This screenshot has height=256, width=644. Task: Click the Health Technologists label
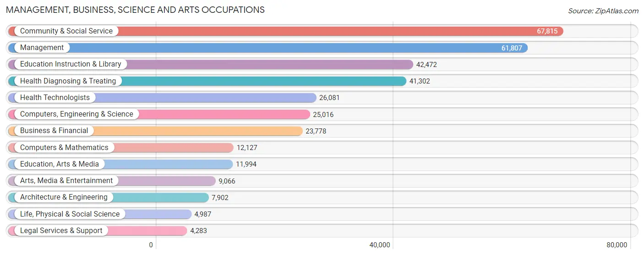click(x=55, y=97)
